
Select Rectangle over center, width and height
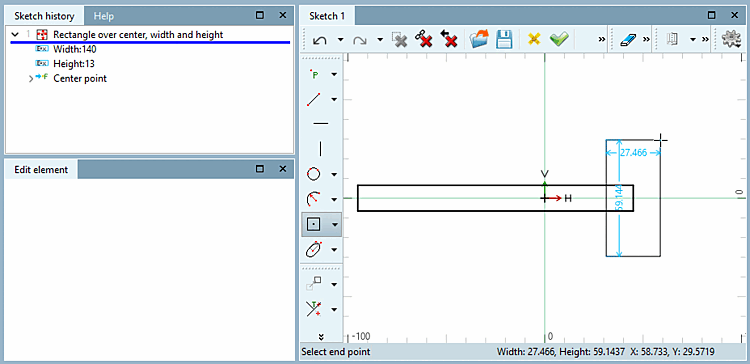[138, 34]
